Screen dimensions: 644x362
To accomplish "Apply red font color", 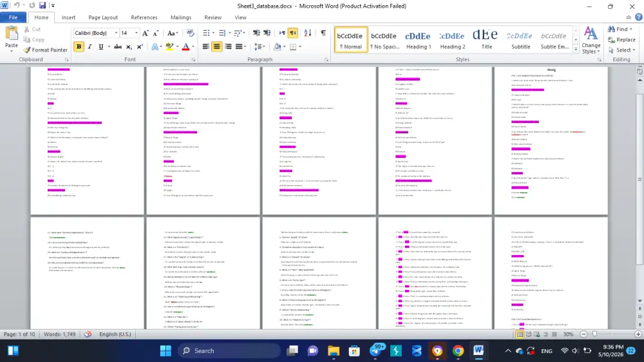I will (x=185, y=46).
